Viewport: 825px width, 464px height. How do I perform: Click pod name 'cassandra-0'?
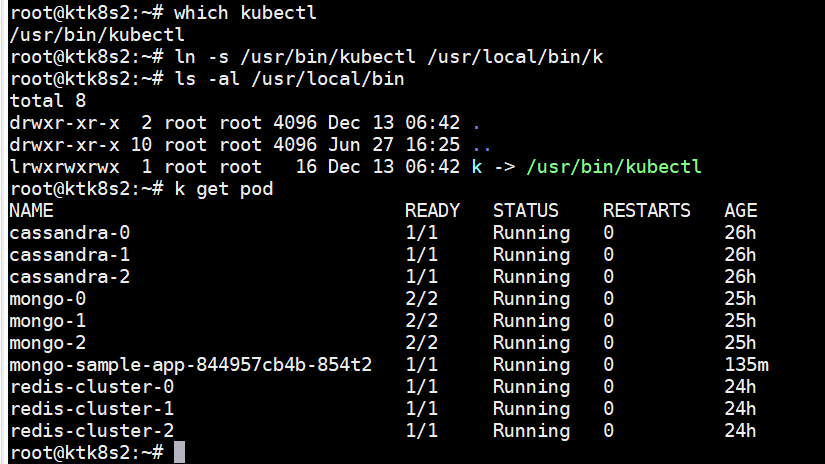(69, 233)
